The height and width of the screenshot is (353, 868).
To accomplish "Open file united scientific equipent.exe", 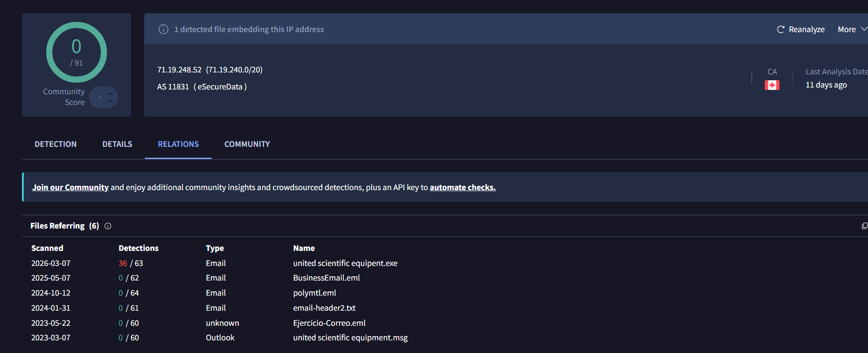I will [x=345, y=263].
